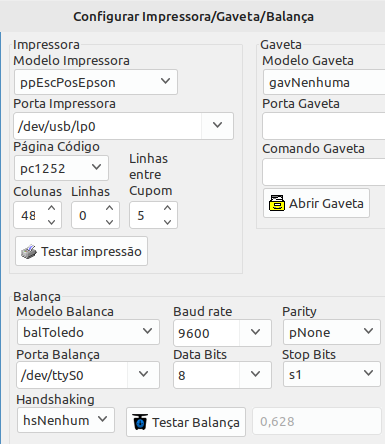This screenshot has height=444, width=385.
Task: Open the Página Código pc1252 dropdown
Action: click(x=61, y=168)
